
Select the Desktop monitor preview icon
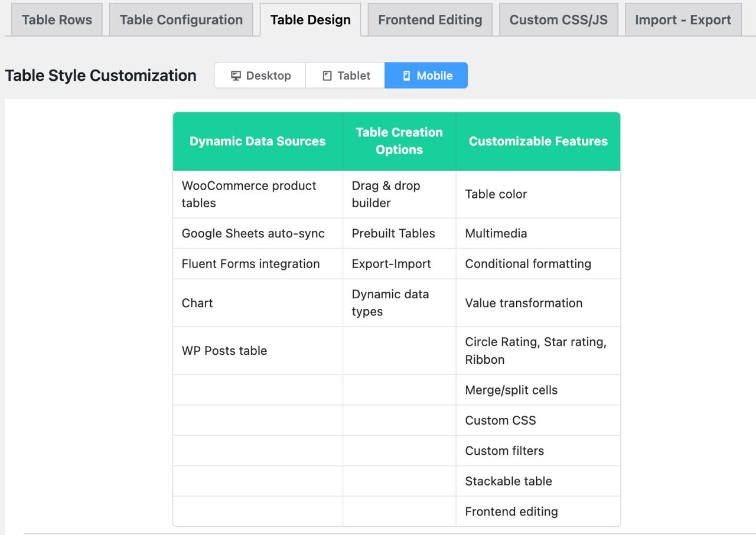[x=236, y=75]
